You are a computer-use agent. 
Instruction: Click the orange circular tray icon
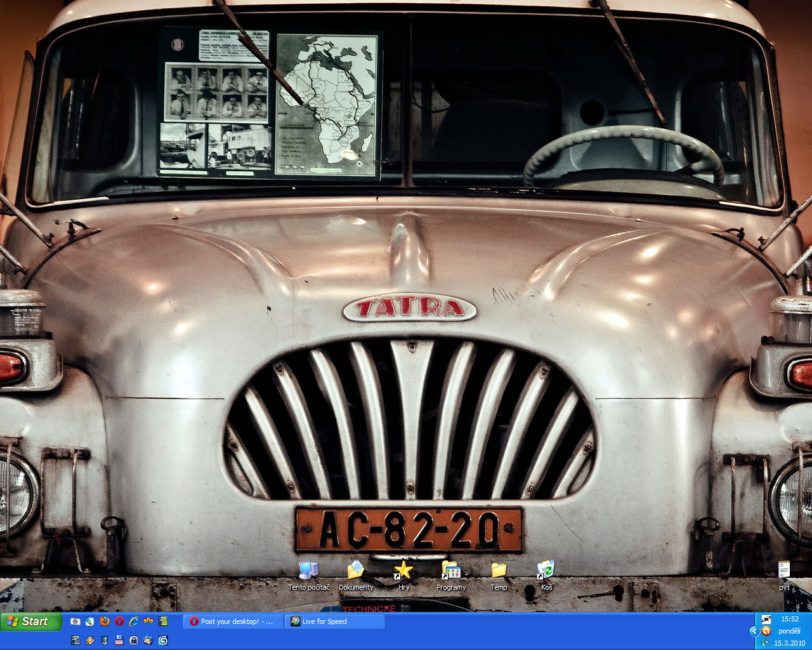(766, 631)
